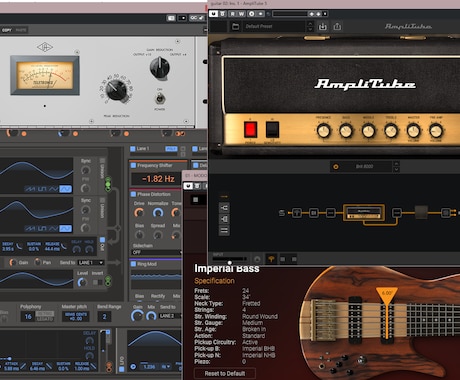Image resolution: width=460 pixels, height=380 pixels.
Task: Adjust the Level knob of third oscillator
Action: click(82, 282)
